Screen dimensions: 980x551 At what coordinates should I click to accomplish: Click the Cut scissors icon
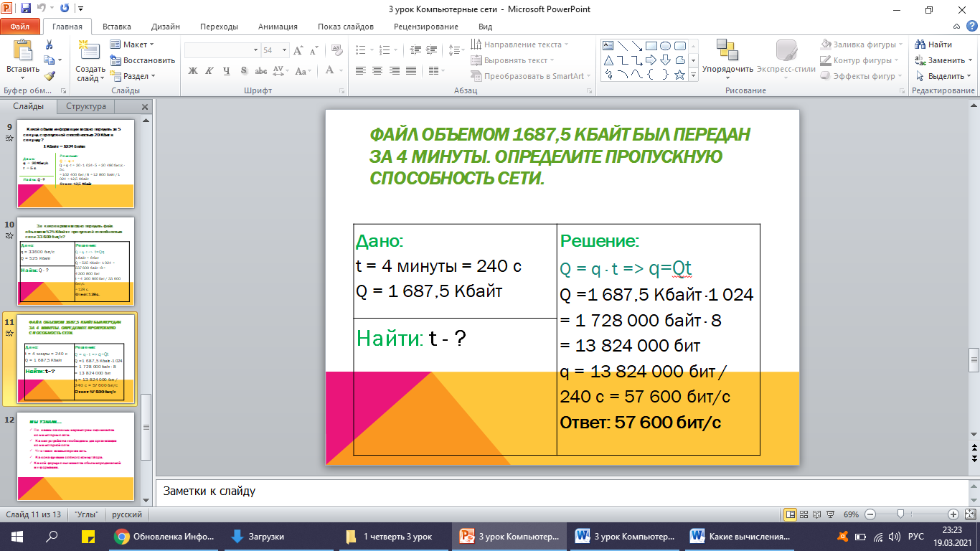(x=49, y=44)
